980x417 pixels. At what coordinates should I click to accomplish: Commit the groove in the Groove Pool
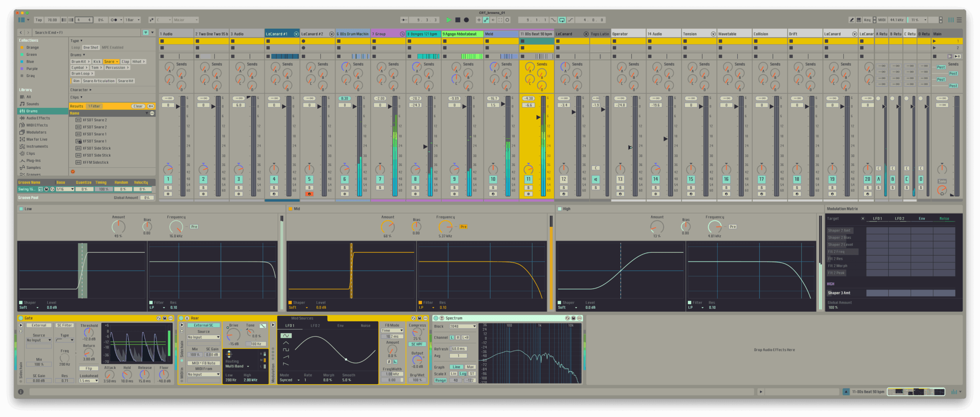pyautogui.click(x=41, y=189)
